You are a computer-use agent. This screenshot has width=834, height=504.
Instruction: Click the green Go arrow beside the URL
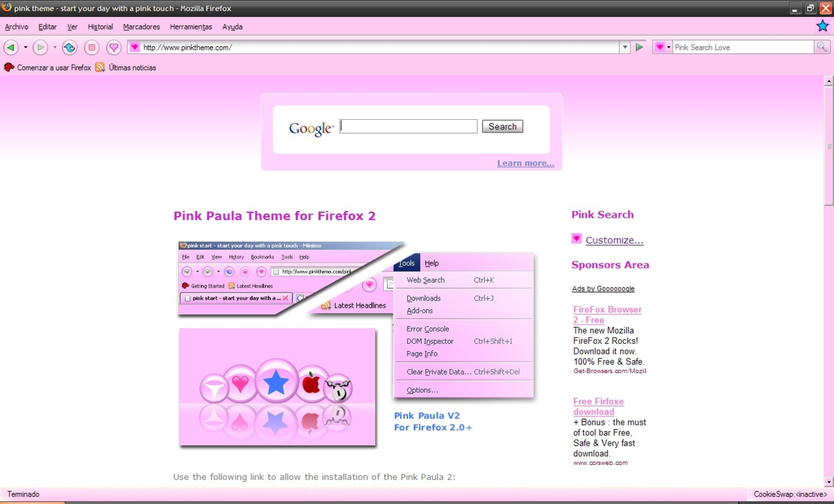(639, 47)
